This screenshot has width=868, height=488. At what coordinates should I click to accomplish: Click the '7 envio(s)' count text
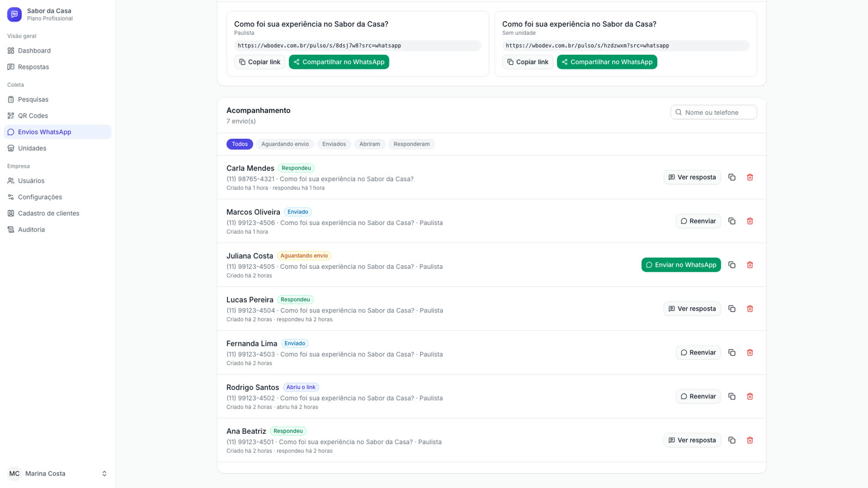pyautogui.click(x=241, y=121)
